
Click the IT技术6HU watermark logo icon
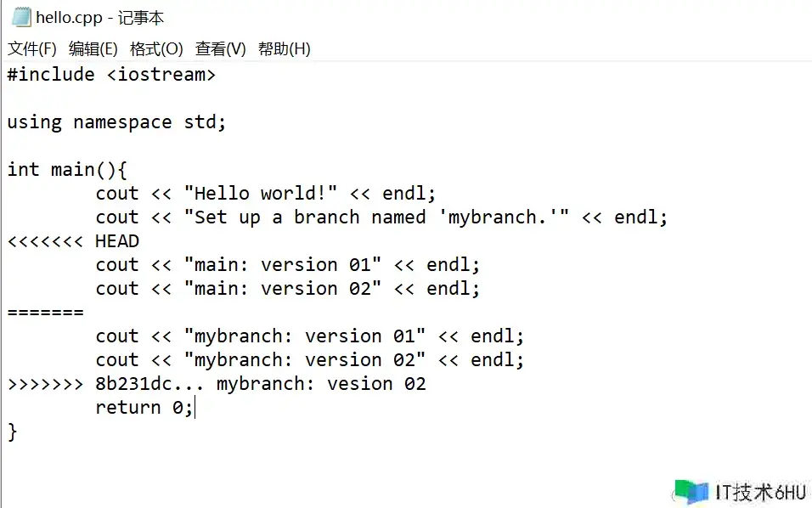click(691, 492)
